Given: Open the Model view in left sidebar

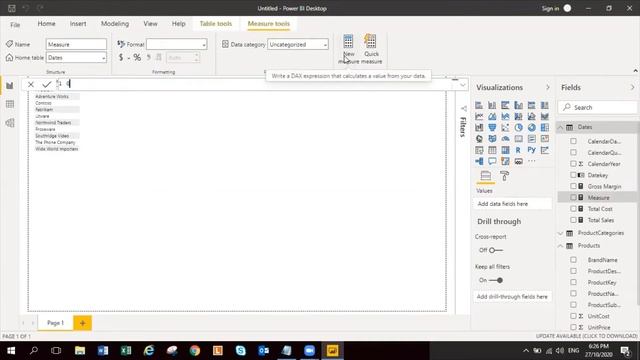Looking at the screenshot, I should pyautogui.click(x=10, y=123).
